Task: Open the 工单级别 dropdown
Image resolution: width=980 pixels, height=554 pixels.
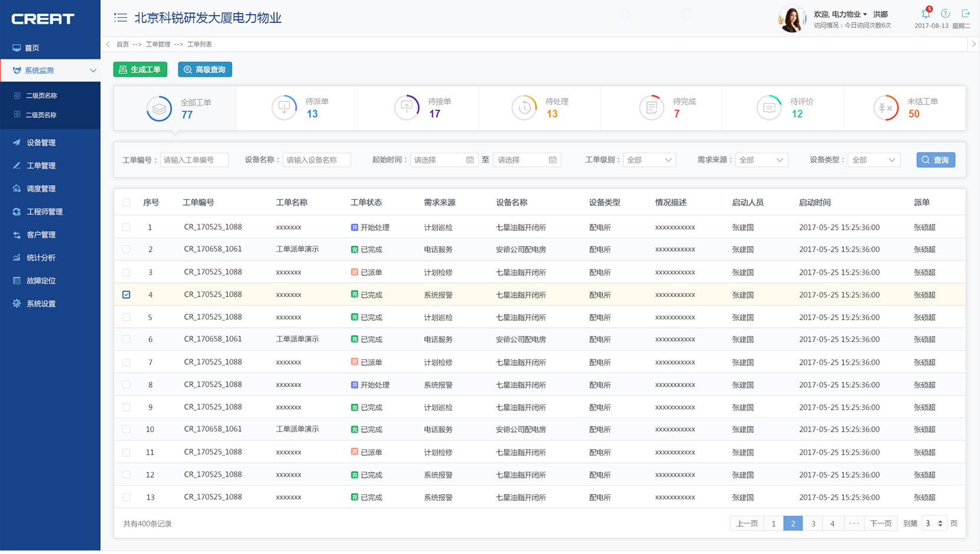Action: 649,160
